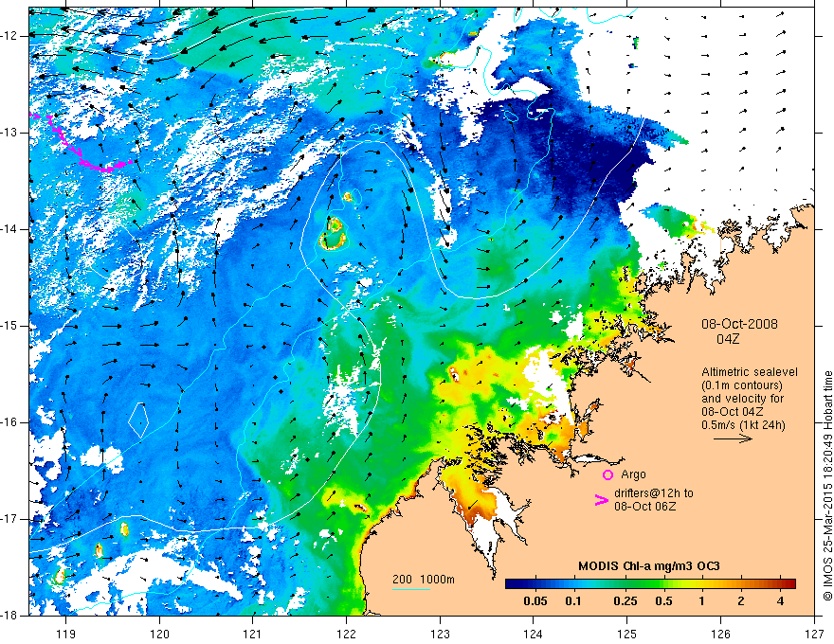Image resolution: width=834 pixels, height=644 pixels.
Task: Click the longitude axis label '126'
Action: click(x=720, y=634)
